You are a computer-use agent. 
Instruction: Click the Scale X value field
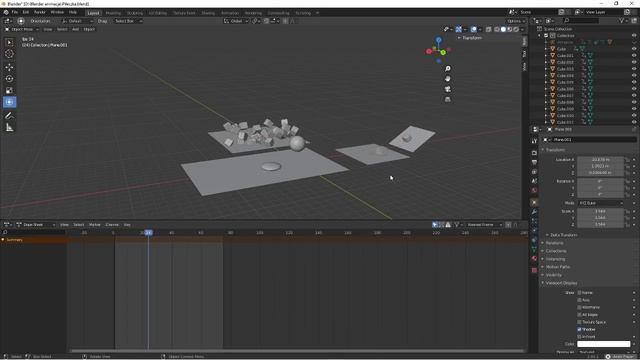tap(600, 211)
